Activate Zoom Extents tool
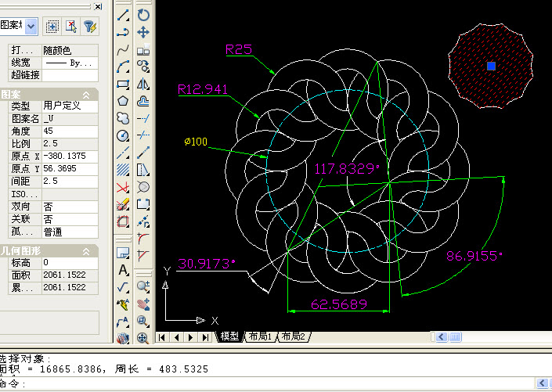 pyautogui.click(x=143, y=338)
